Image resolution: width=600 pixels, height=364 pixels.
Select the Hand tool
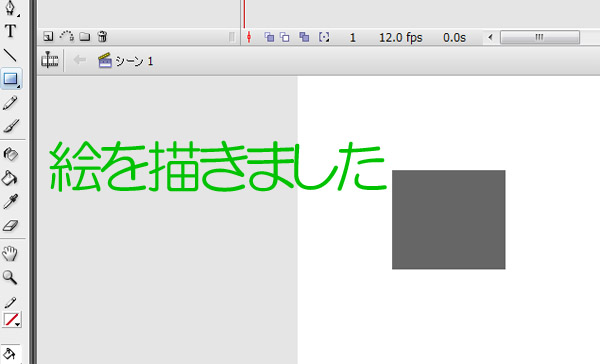pyautogui.click(x=10, y=254)
